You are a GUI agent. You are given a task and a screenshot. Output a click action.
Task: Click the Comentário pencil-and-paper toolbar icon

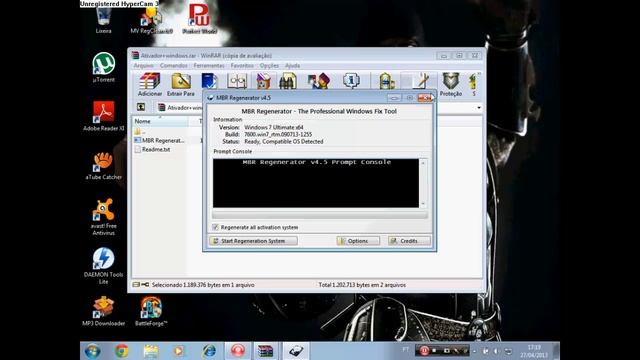pos(420,81)
